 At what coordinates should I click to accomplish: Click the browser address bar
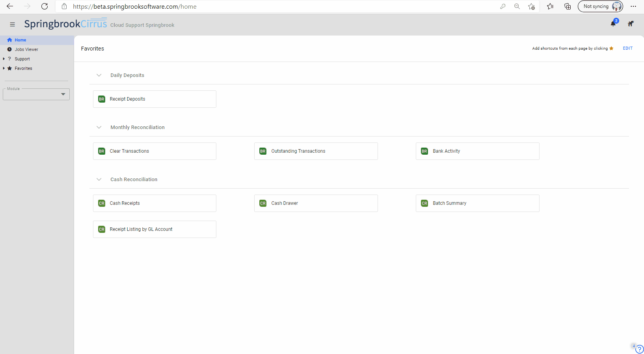coord(276,6)
